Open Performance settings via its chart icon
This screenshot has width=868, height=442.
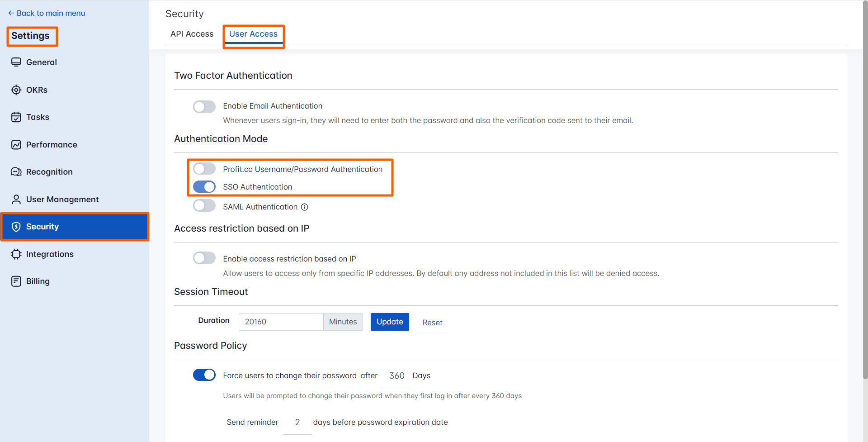pyautogui.click(x=16, y=144)
